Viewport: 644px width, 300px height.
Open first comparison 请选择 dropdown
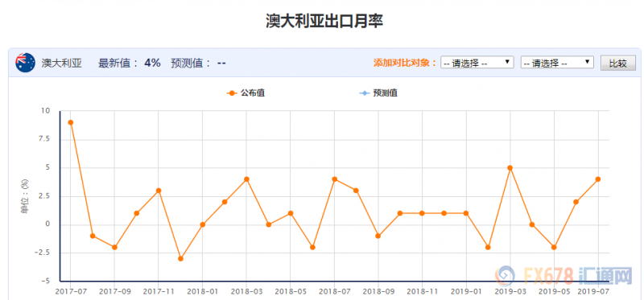(x=477, y=63)
